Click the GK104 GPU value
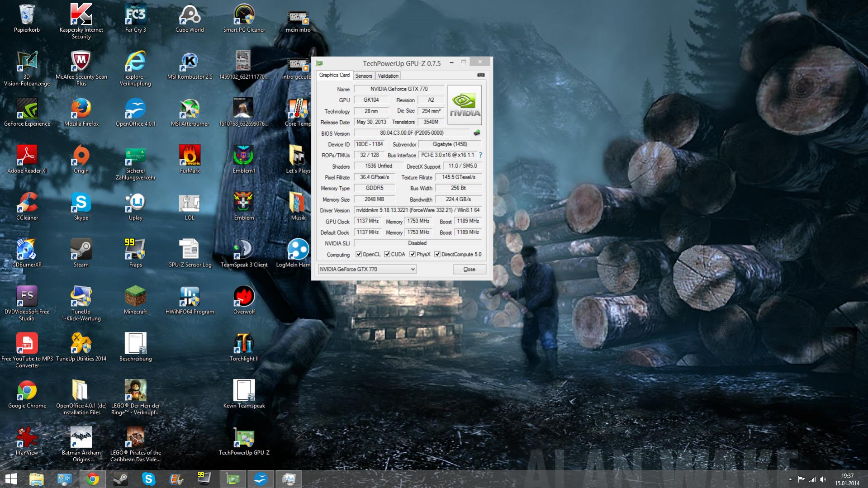This screenshot has height=488, width=868. click(371, 100)
